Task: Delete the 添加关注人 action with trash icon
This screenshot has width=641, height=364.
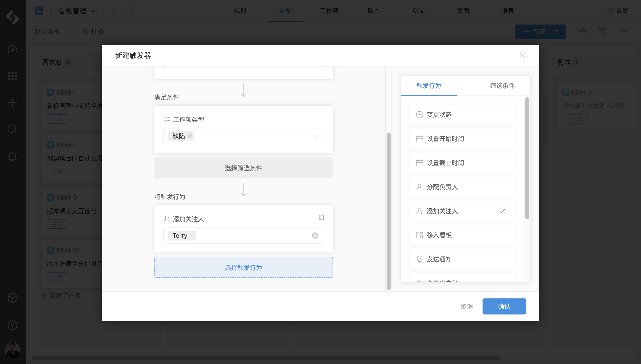Action: [321, 217]
